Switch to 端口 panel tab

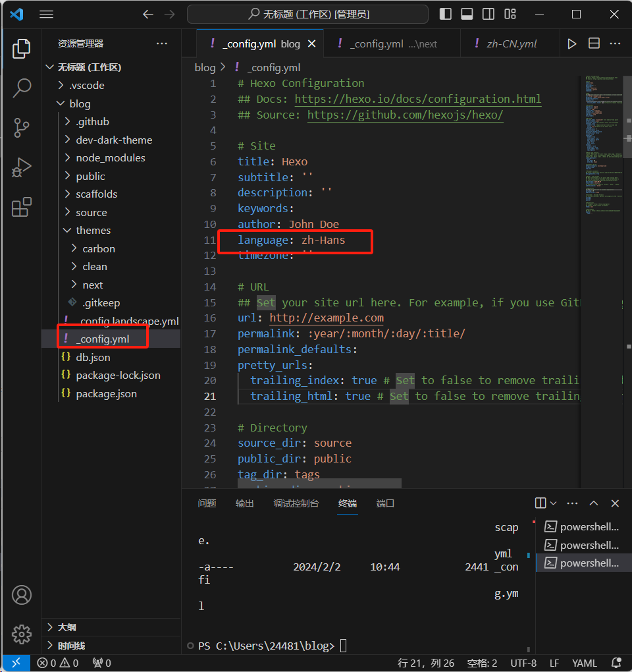click(385, 503)
